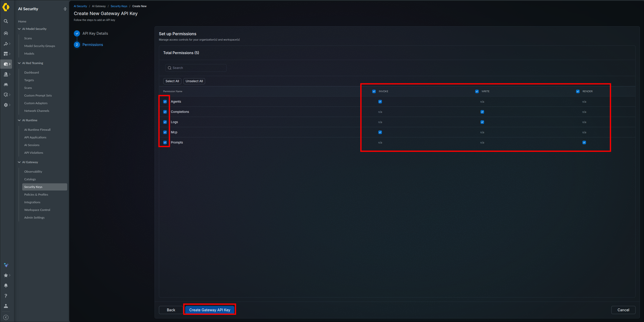The width and height of the screenshot is (644, 322).
Task: Toggle Logs WRITE permission checkbox
Action: (x=482, y=122)
